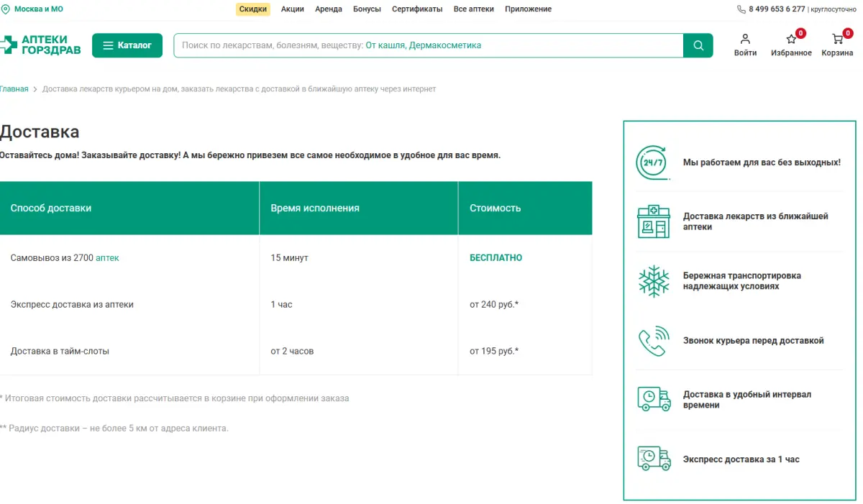
Task: Click the От кашля, Дермакосметика search suggestion
Action: tap(424, 45)
